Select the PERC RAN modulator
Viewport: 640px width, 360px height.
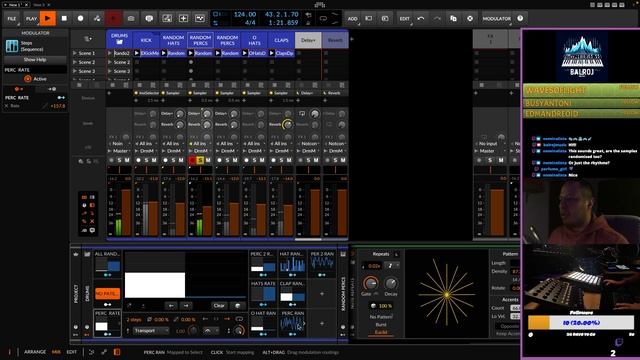pos(292,323)
